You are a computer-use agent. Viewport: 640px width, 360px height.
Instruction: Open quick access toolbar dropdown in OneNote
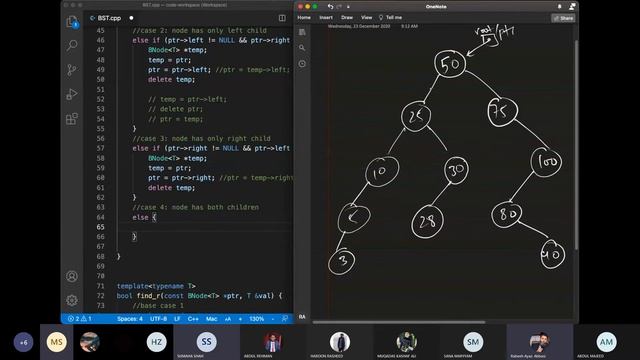click(348, 7)
